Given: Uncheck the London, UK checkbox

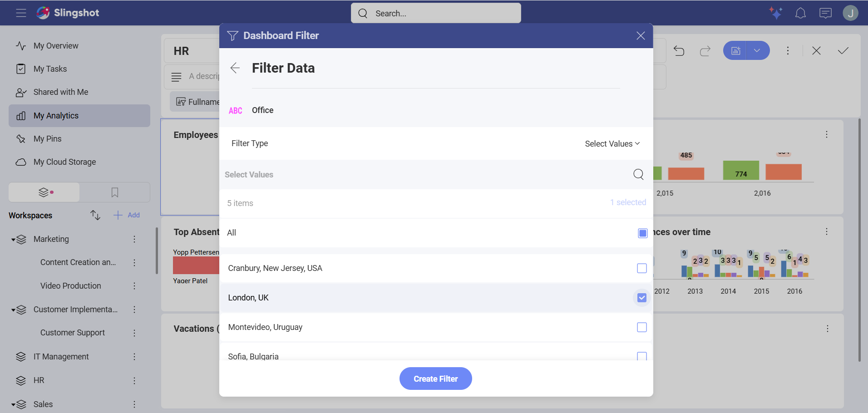Looking at the screenshot, I should (x=642, y=298).
